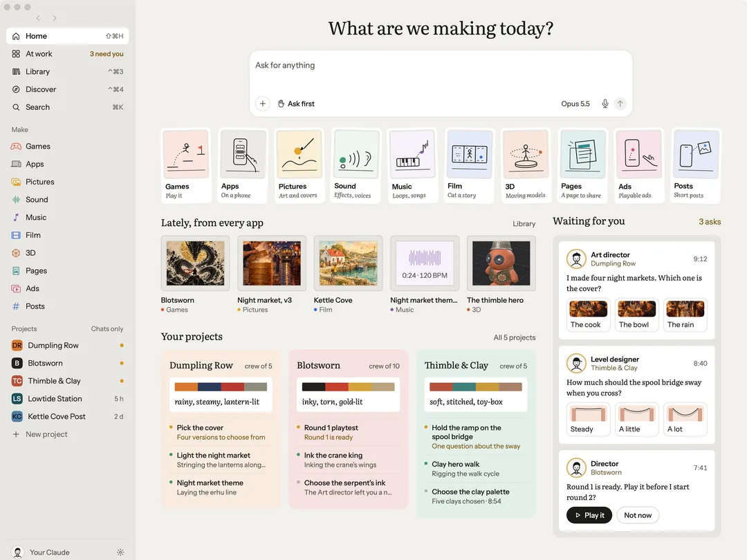This screenshot has height=560, width=747.
Task: Open the Opus 5.5 model selector
Action: (x=575, y=103)
